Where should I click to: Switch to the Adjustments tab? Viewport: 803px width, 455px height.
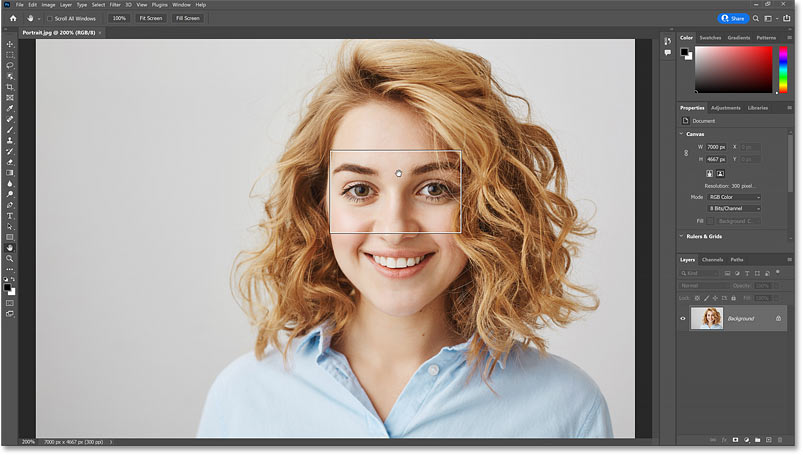pyautogui.click(x=726, y=108)
